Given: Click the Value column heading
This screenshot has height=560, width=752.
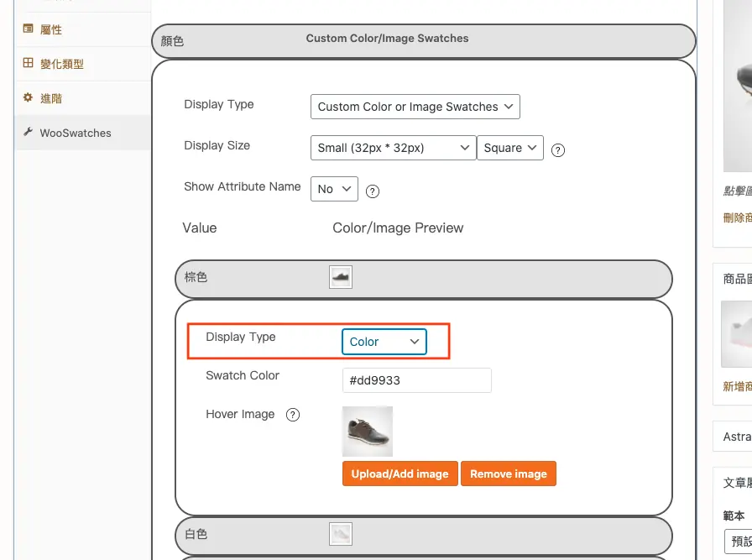Looking at the screenshot, I should pos(200,228).
